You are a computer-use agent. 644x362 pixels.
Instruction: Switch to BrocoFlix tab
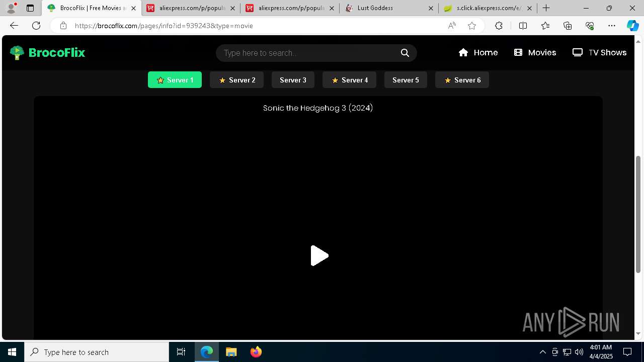(x=91, y=8)
